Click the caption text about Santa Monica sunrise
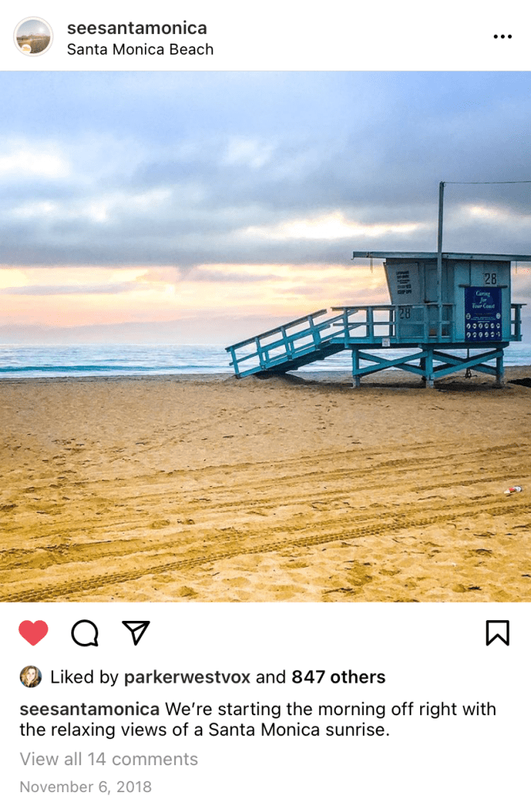This screenshot has width=531, height=812. (258, 719)
